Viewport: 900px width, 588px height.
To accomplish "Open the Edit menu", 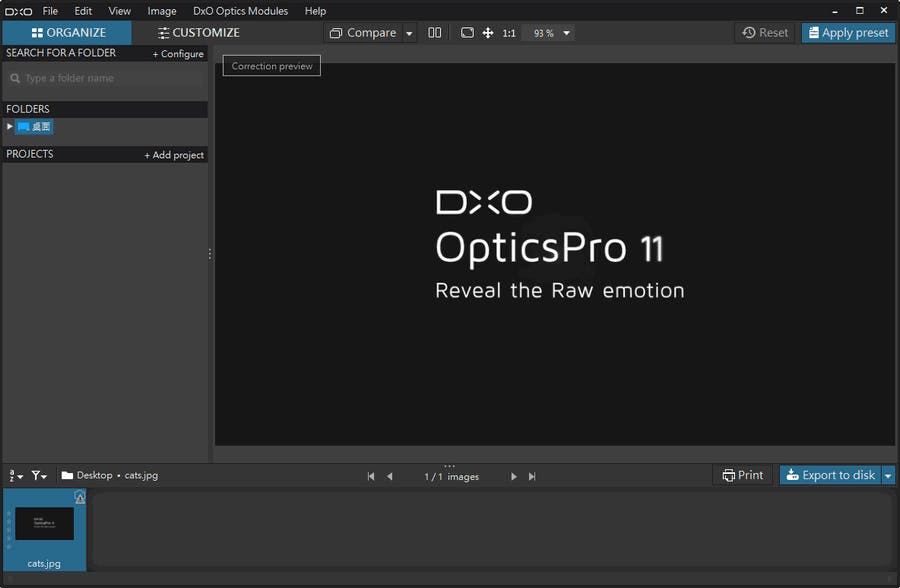I will pyautogui.click(x=83, y=11).
